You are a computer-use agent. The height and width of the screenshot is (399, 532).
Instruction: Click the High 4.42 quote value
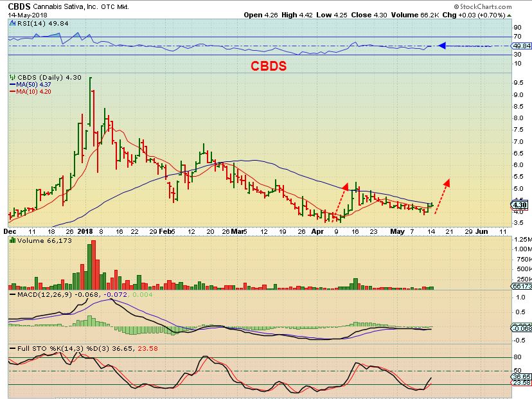297,15
